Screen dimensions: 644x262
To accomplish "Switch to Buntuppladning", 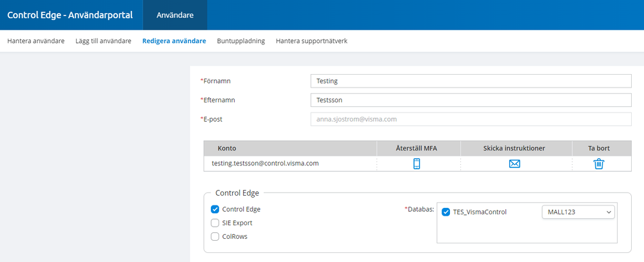I will click(x=241, y=41).
